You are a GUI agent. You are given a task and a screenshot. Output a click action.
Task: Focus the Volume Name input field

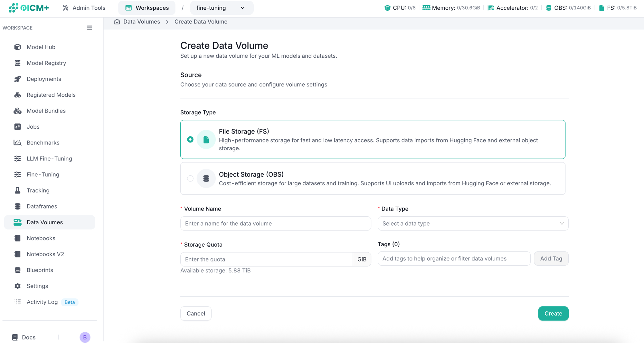click(x=276, y=223)
